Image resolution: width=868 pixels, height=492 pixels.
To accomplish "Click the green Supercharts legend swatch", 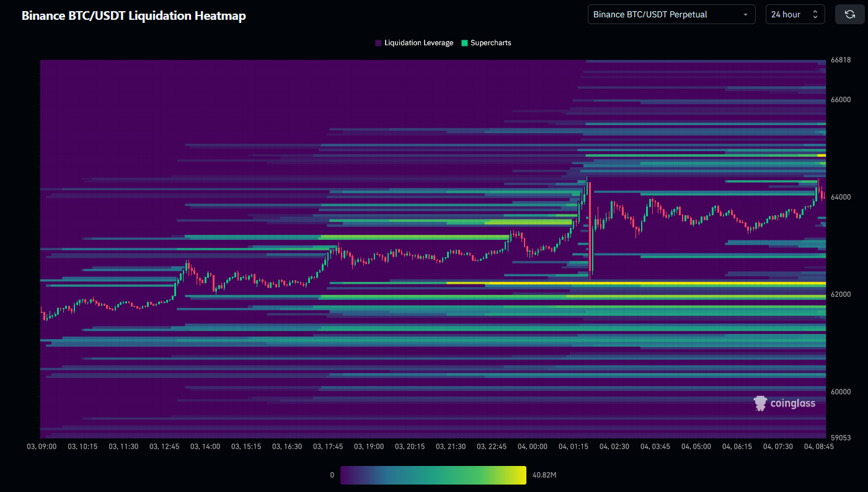I will tap(464, 43).
